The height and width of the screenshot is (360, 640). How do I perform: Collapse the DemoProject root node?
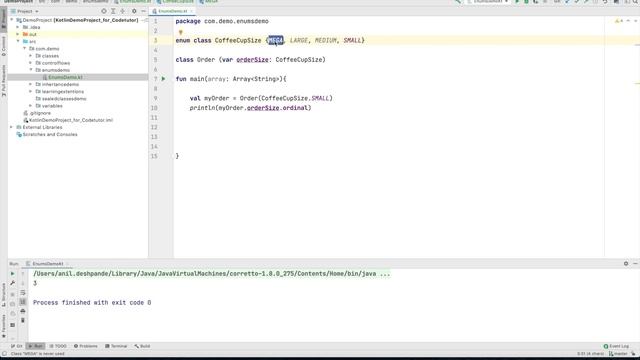(x=11, y=20)
